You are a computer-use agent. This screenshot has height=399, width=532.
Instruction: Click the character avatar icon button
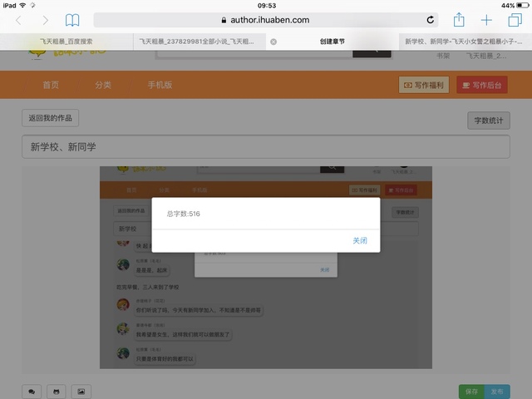(x=57, y=391)
